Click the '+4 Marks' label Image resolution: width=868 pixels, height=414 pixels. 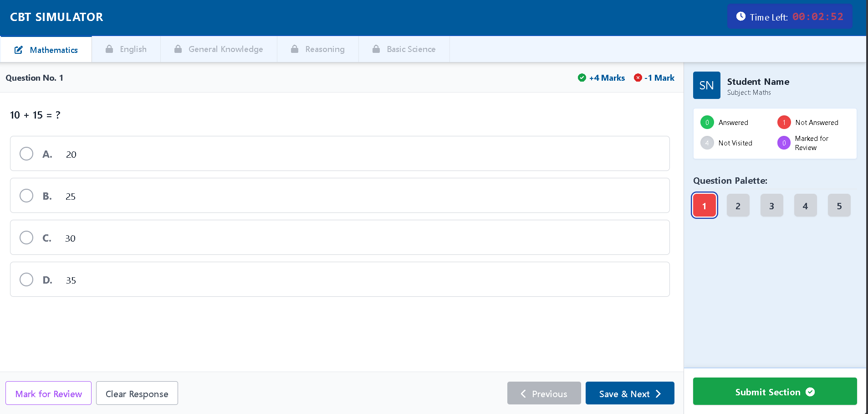[607, 78]
